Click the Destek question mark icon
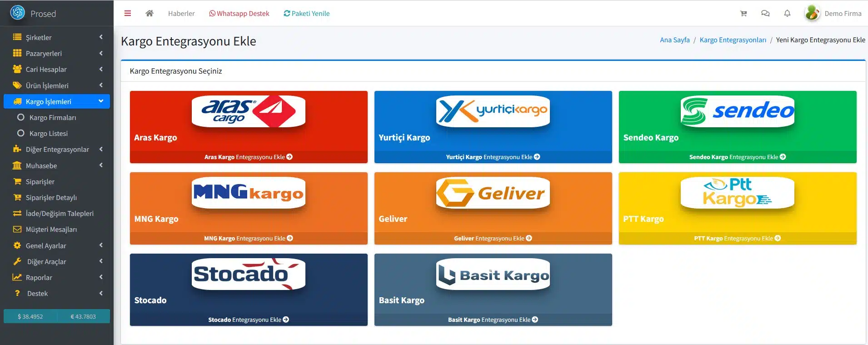This screenshot has width=868, height=345. click(17, 293)
